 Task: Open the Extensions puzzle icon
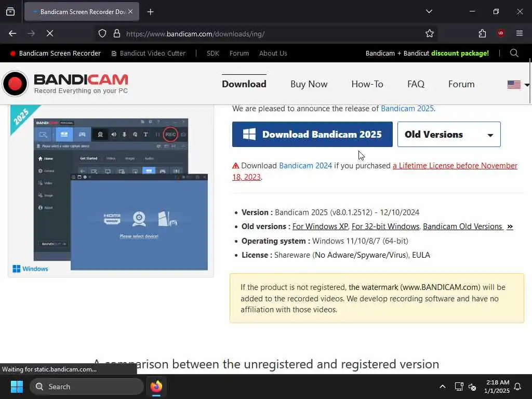(482, 33)
